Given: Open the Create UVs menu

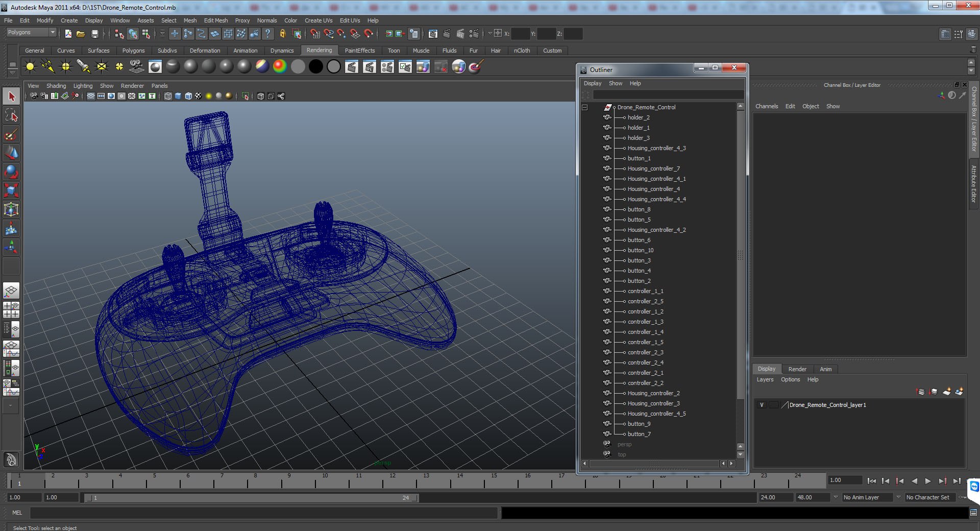Looking at the screenshot, I should click(318, 20).
